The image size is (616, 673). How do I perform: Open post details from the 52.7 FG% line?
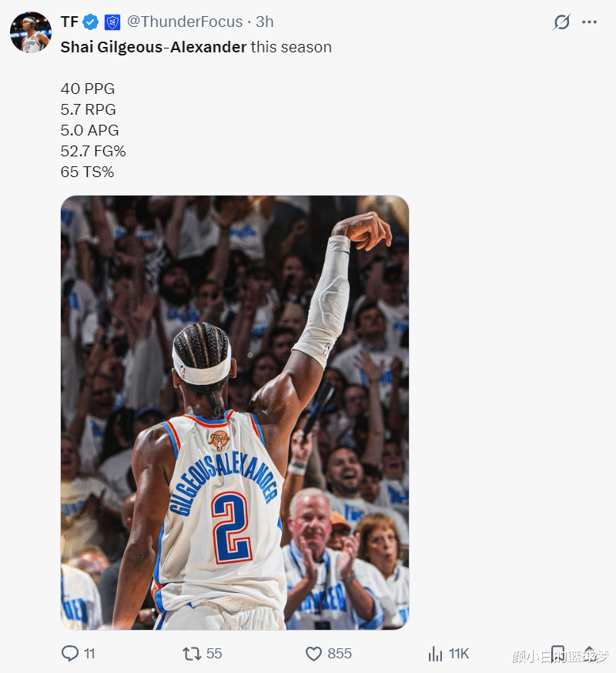pyautogui.click(x=93, y=151)
